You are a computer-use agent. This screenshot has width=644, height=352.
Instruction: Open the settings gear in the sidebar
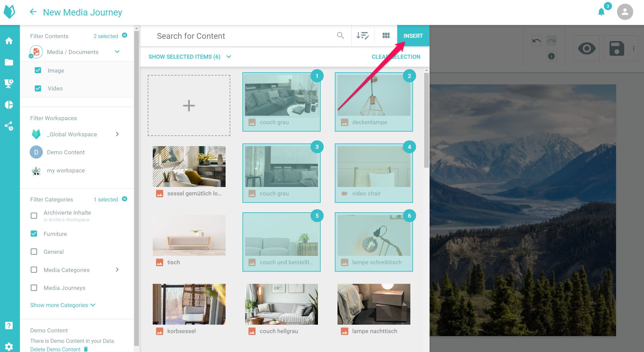[x=9, y=346]
